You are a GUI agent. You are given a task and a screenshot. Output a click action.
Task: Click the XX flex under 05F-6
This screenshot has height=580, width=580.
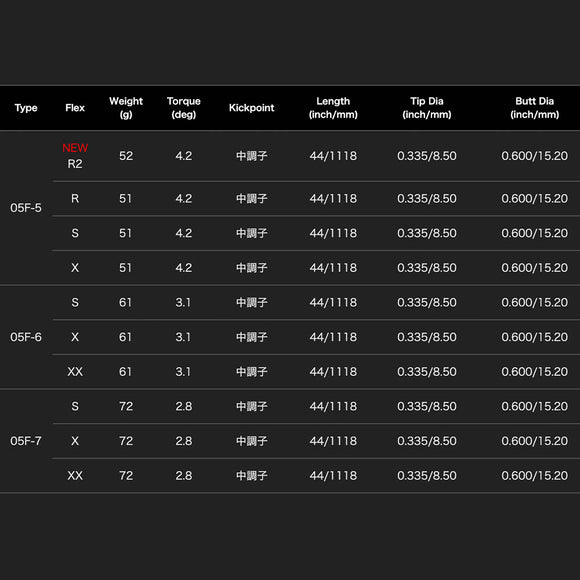coord(75,372)
